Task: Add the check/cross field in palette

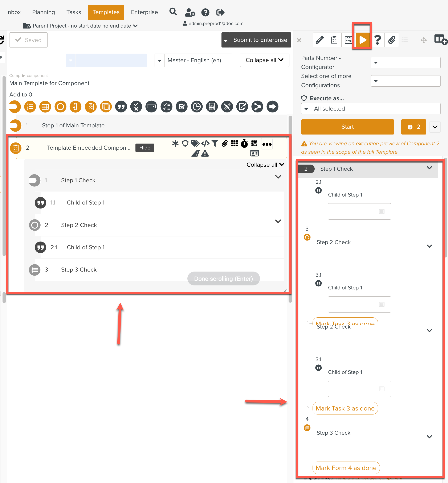Action: coord(136,107)
